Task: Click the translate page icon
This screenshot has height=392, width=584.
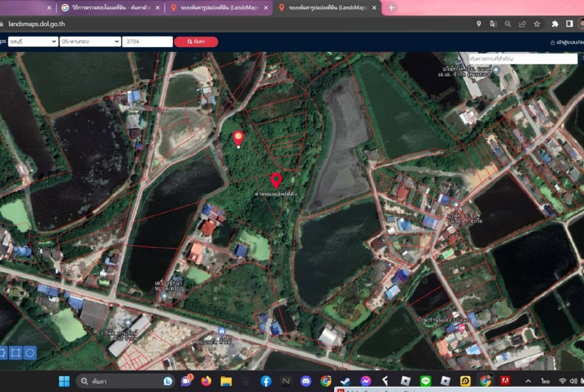Action: 493,24
